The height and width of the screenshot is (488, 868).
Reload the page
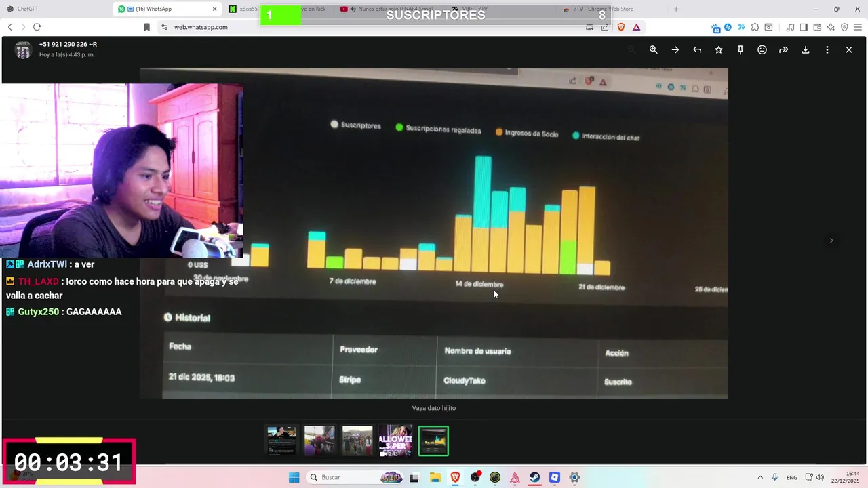point(37,27)
